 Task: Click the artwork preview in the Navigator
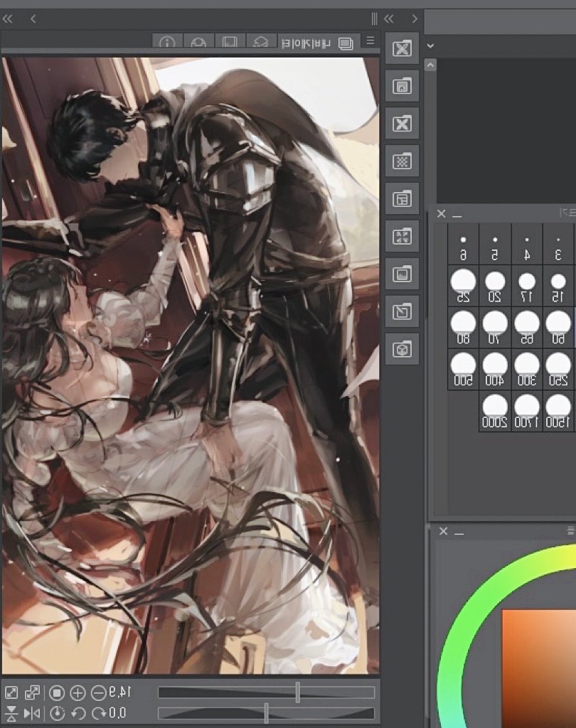[x=191, y=365]
